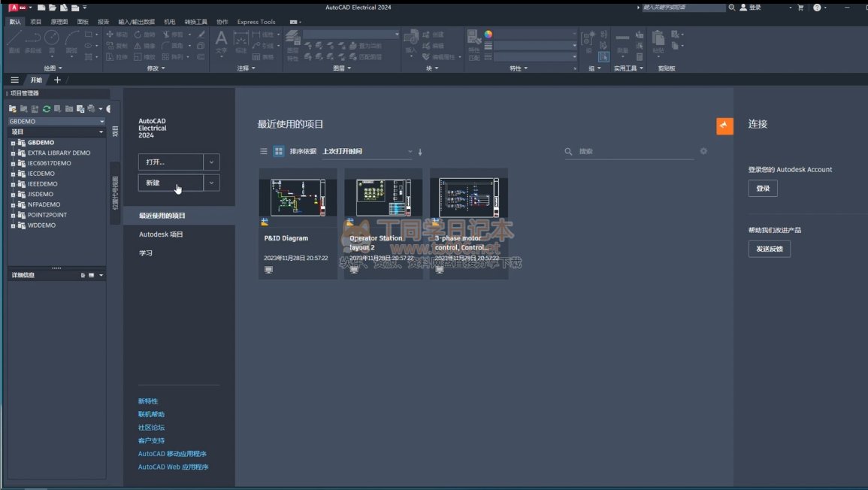Reverse sort order with the arrow toggle
The image size is (868, 490).
(420, 152)
